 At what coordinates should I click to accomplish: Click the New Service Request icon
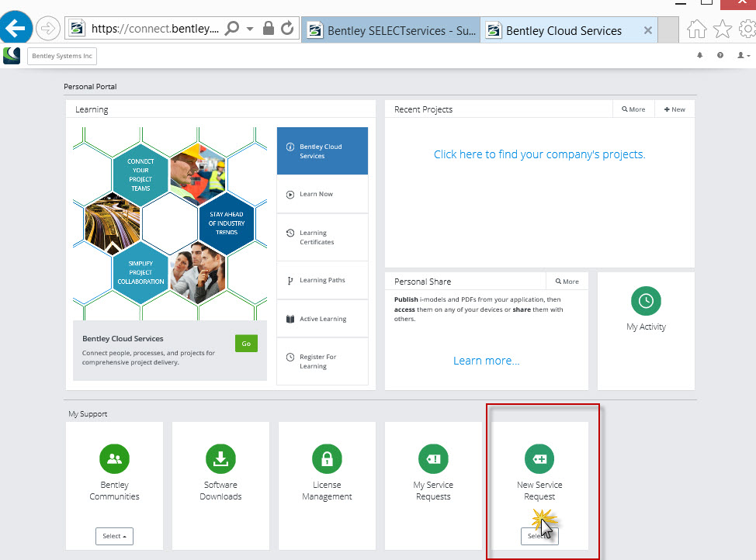tap(539, 459)
